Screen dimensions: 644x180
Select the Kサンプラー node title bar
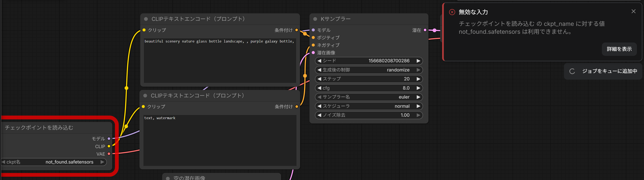pos(369,19)
